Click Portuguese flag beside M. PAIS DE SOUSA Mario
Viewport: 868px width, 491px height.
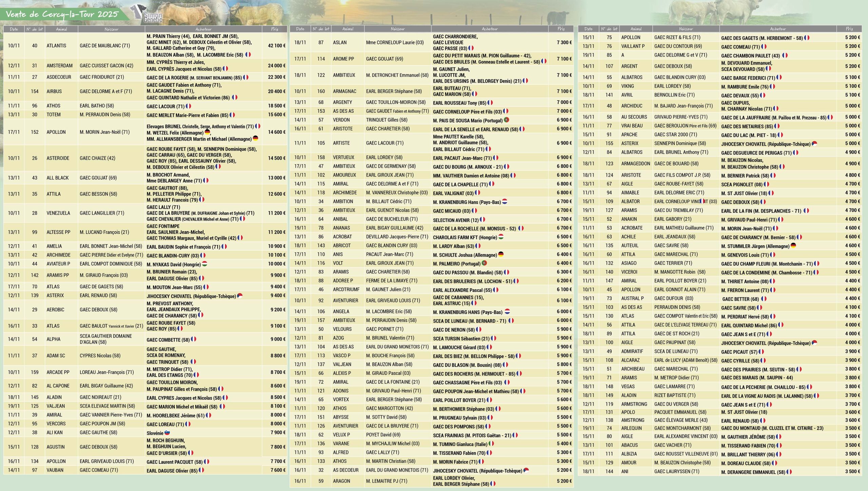[507, 120]
